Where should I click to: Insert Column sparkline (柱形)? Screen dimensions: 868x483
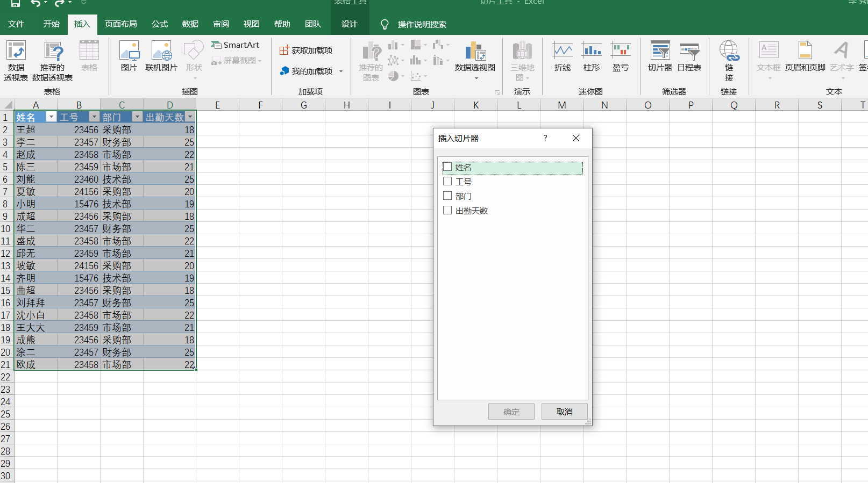coord(592,56)
